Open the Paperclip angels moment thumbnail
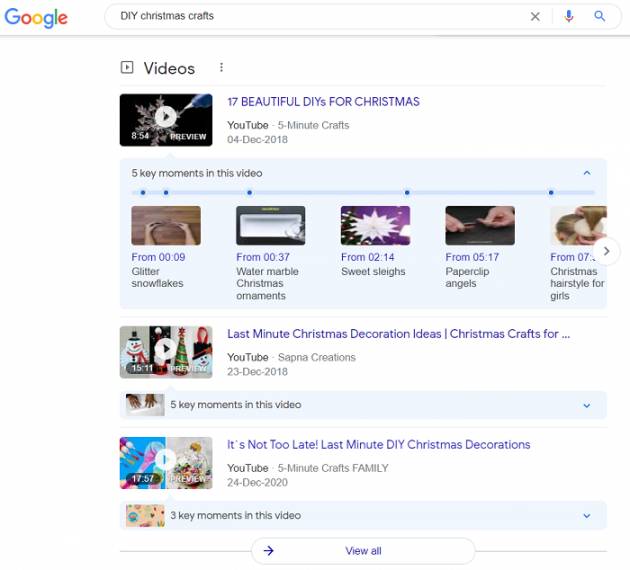The height and width of the screenshot is (570, 630). coord(480,225)
